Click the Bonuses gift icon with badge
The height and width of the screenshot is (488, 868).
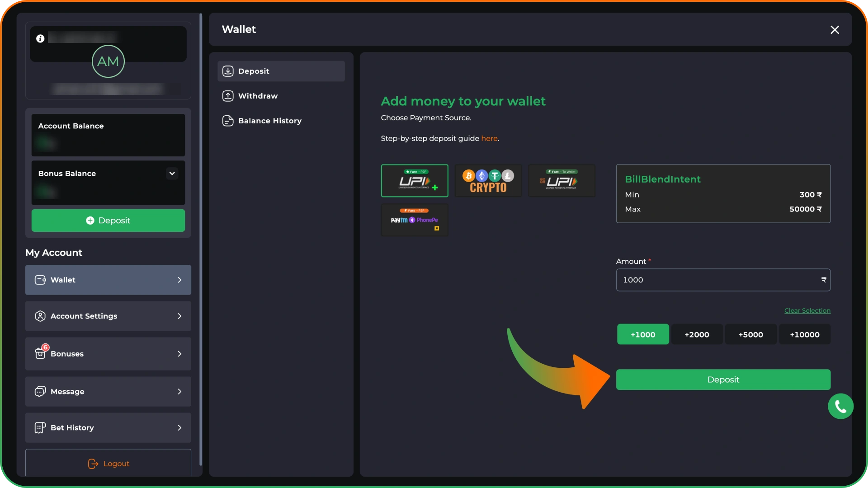click(x=41, y=352)
